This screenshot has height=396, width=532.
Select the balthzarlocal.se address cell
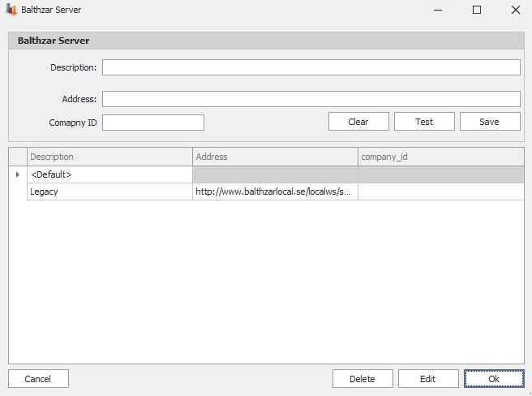[x=275, y=192]
